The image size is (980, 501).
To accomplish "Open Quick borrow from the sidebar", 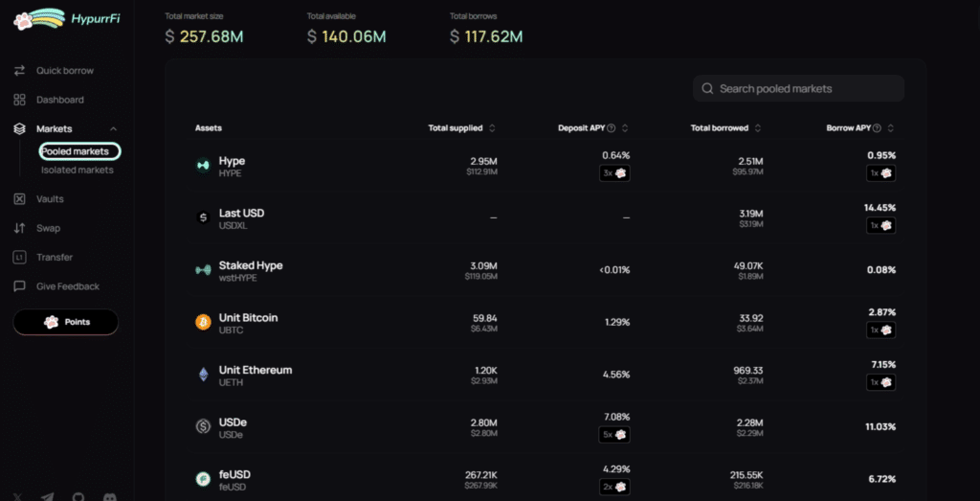I will [x=65, y=71].
